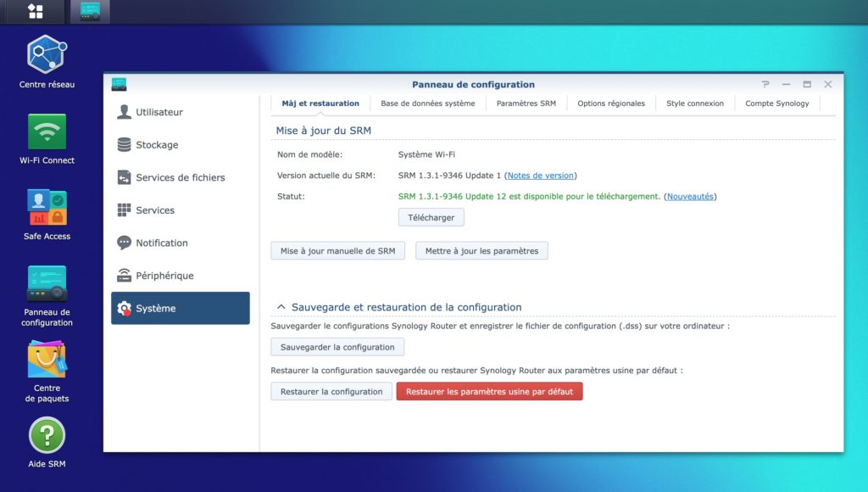This screenshot has height=492, width=868.
Task: Switch to the Options régionales tab
Action: coord(611,103)
